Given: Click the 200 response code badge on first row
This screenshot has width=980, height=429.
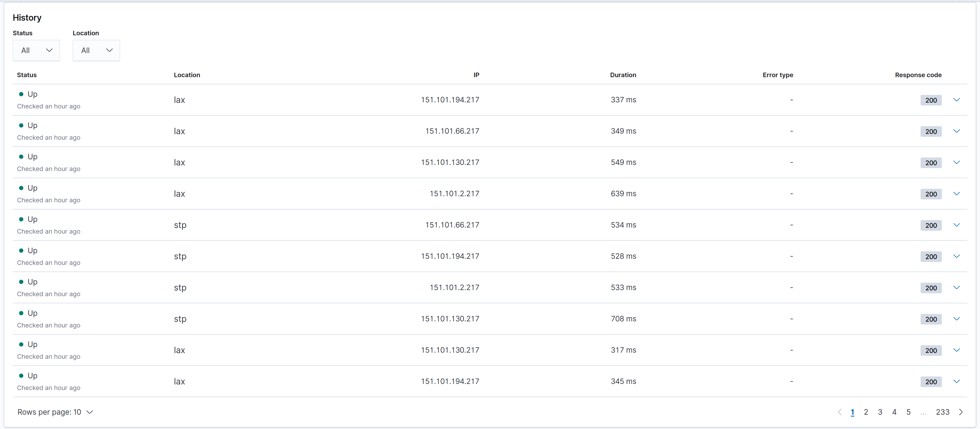Looking at the screenshot, I should (931, 100).
